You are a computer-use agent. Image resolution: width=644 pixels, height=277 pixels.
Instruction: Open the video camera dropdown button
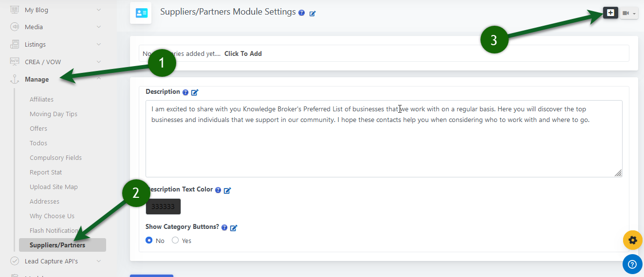[628, 14]
